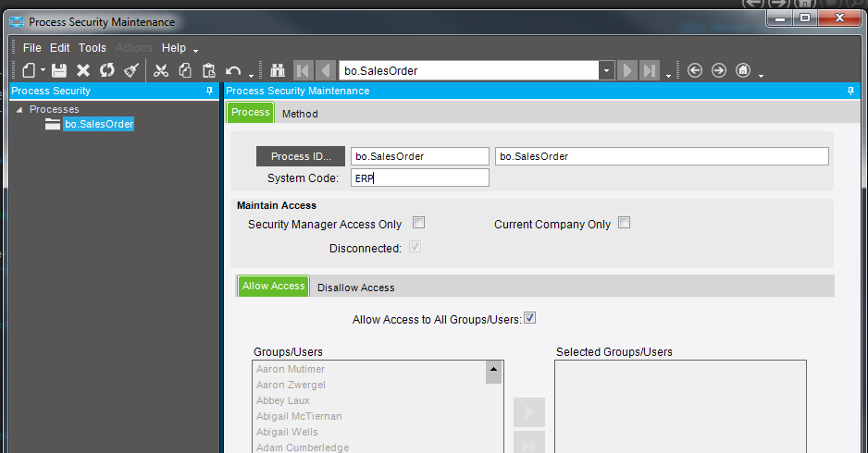The height and width of the screenshot is (453, 868).
Task: Open the File menu
Action: click(x=32, y=48)
